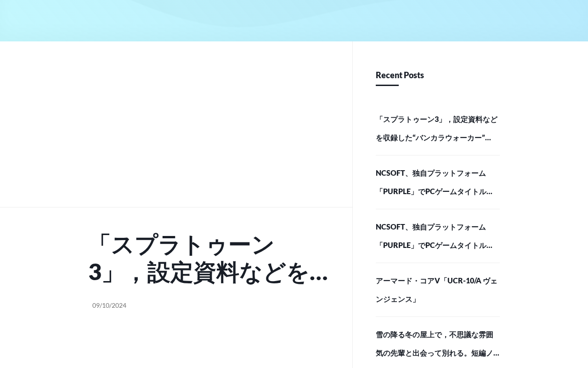Viewport: 588px width, 368px height.
Task: Open the 雪の降る冬の屋上で recent post
Action: (437, 344)
